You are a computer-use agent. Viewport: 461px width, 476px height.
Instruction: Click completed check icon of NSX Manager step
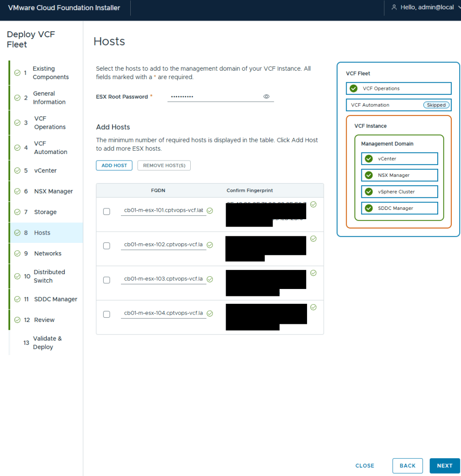[17, 191]
